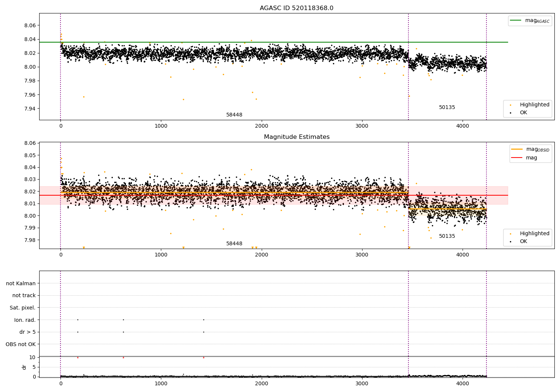Viewport: 560px width, 392px height.
Task: Select the red mag legend entry
Action: (517, 158)
